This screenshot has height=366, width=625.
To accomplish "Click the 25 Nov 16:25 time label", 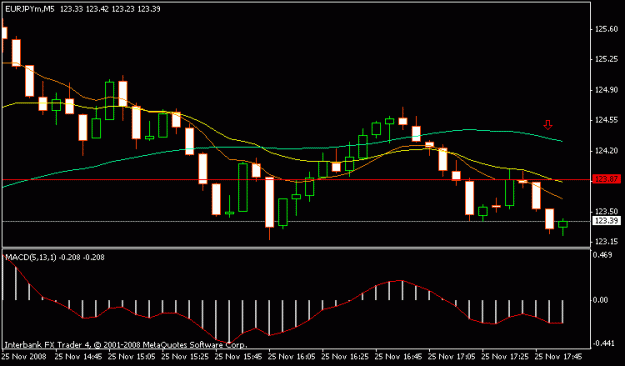I will (x=345, y=356).
